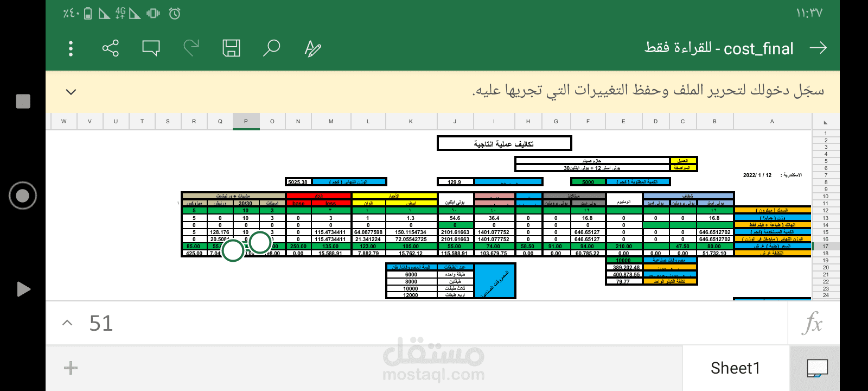Select cell with value 54.6
Image resolution: width=868 pixels, height=391 pixels.
pyautogui.click(x=455, y=218)
